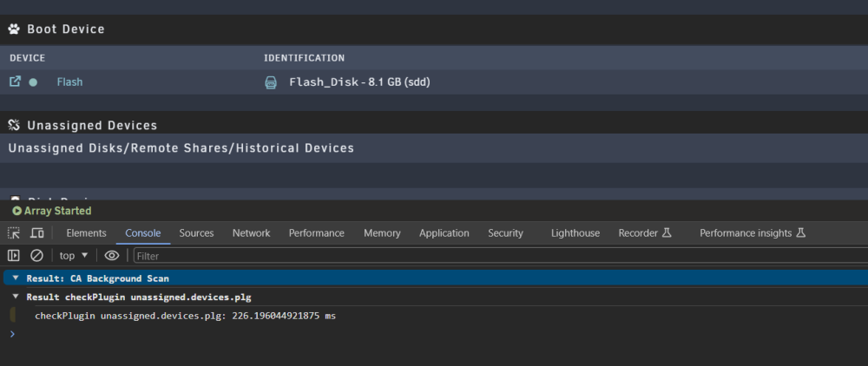Switch to the Application tab
The width and height of the screenshot is (868, 366).
444,232
